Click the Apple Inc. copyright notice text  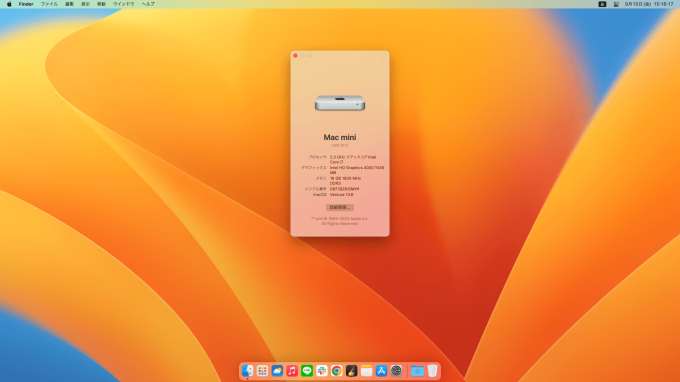pos(340,221)
